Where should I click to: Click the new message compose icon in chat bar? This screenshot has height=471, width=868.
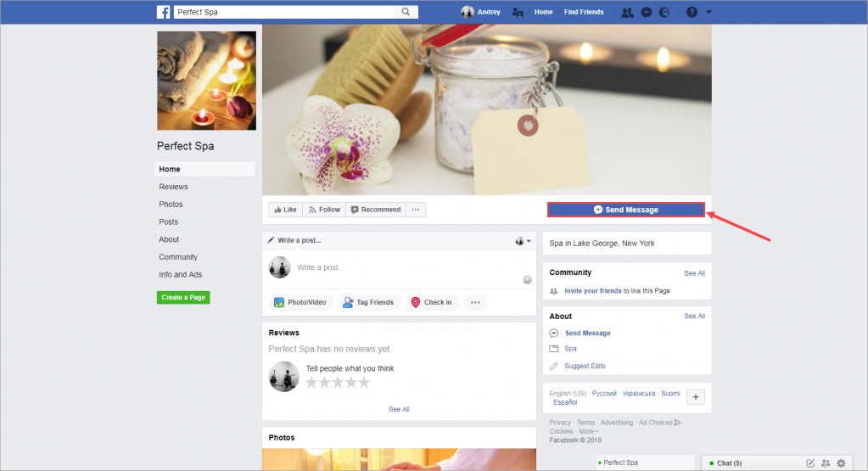coord(810,463)
